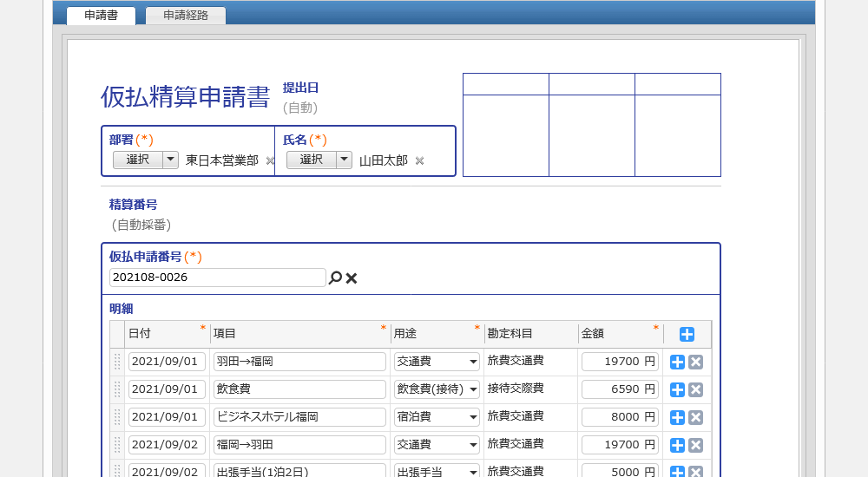Delete the 福岡→羽田 detail row
The height and width of the screenshot is (477, 868).
695,446
